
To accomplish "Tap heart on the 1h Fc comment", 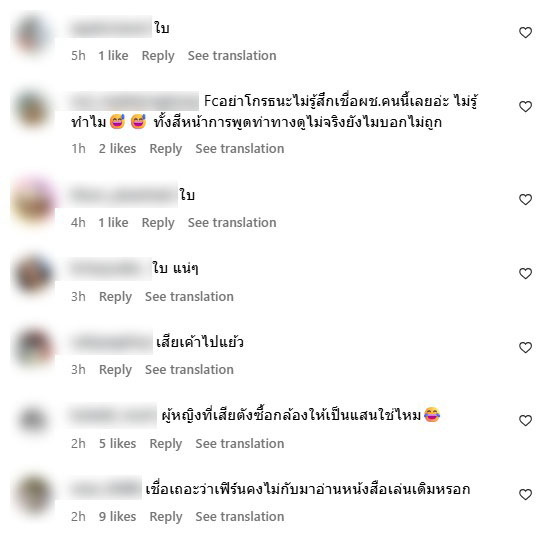I will pyautogui.click(x=525, y=106).
